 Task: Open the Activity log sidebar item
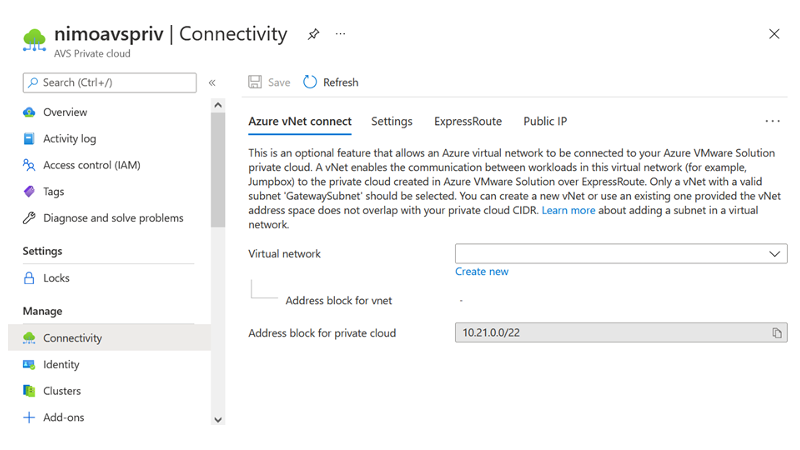(69, 139)
